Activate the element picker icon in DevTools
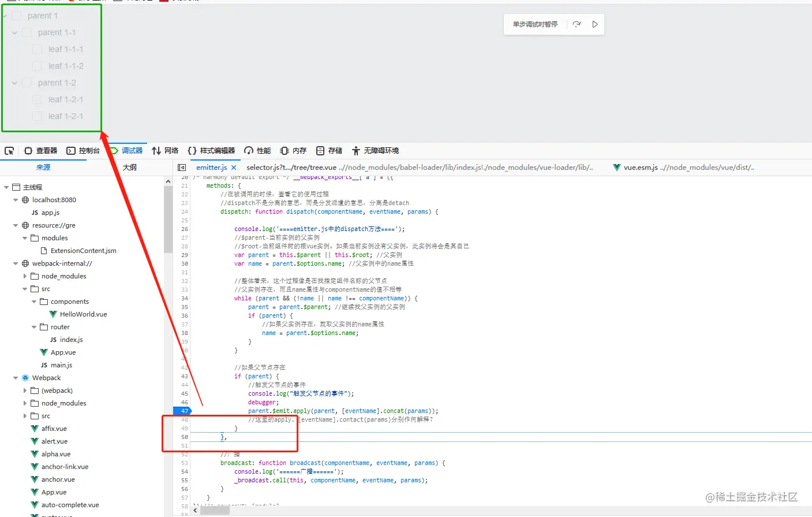 pos(9,151)
